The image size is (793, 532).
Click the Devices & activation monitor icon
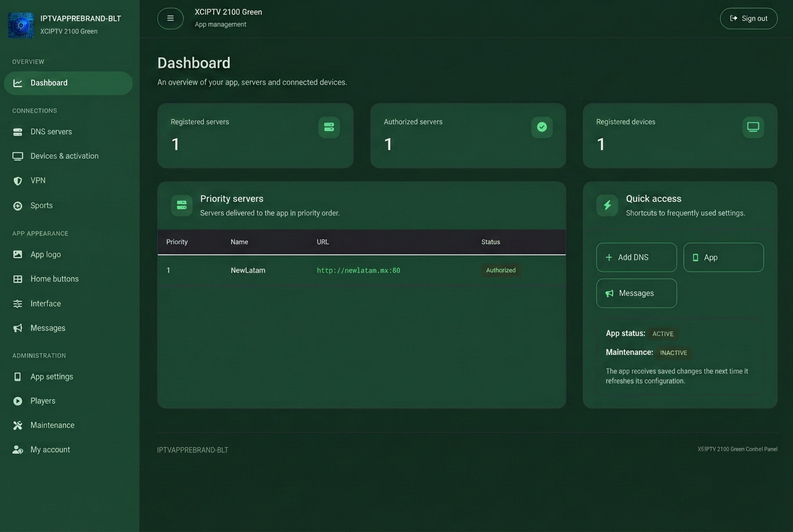(x=18, y=156)
